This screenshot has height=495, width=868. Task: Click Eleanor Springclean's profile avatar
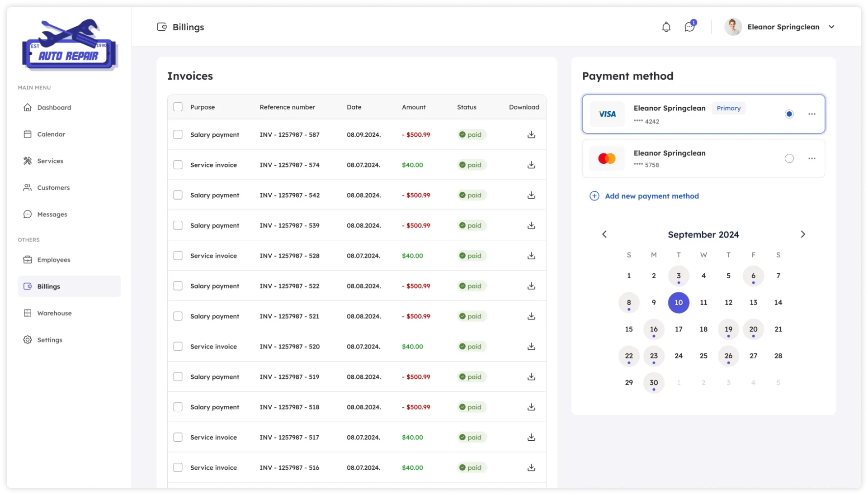(733, 27)
